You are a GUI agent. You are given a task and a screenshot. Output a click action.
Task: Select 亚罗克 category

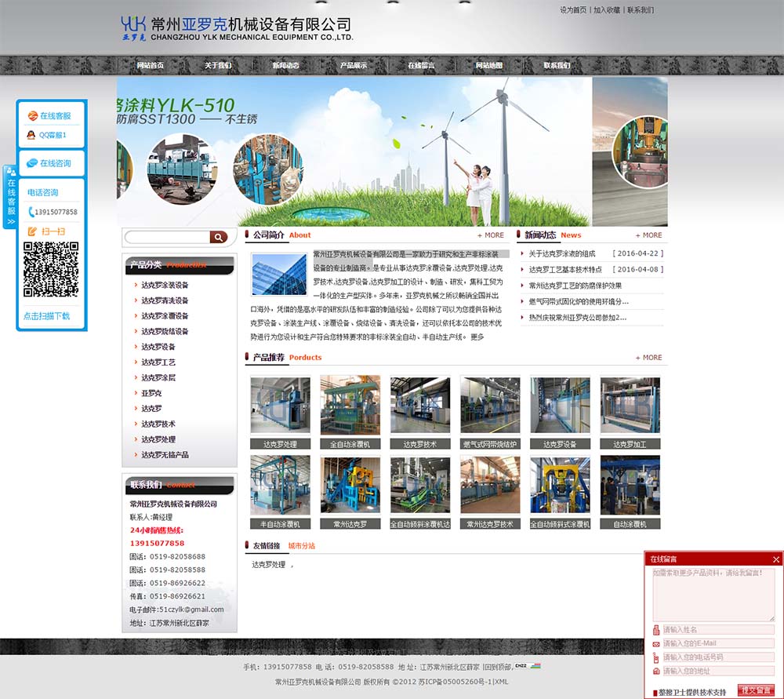[x=151, y=393]
